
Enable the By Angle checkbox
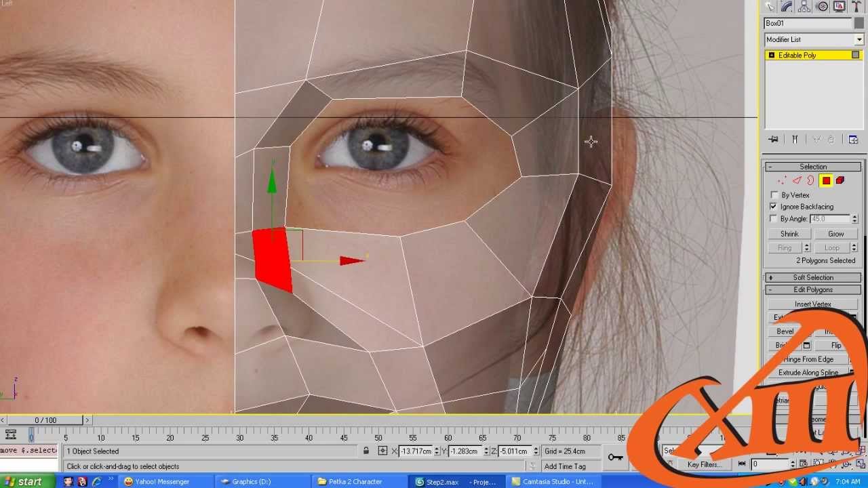tap(774, 219)
